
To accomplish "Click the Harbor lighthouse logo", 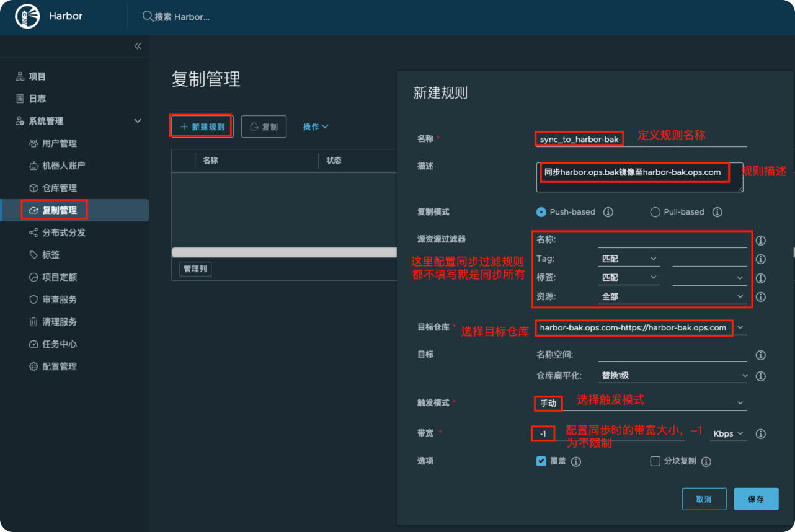I will pos(27,17).
